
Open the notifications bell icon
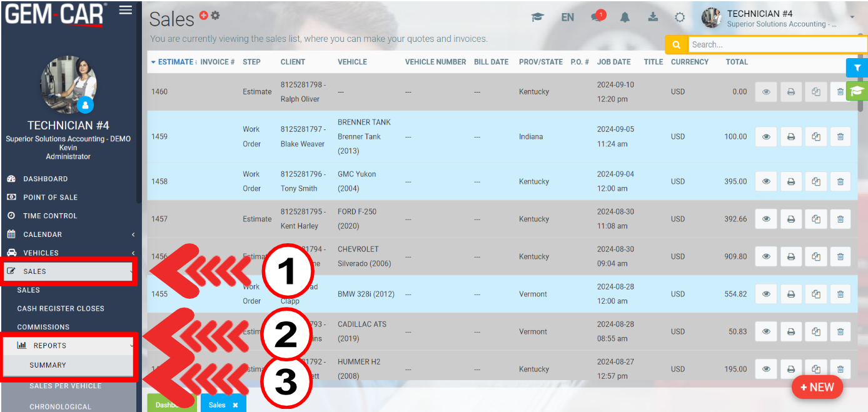pyautogui.click(x=625, y=17)
